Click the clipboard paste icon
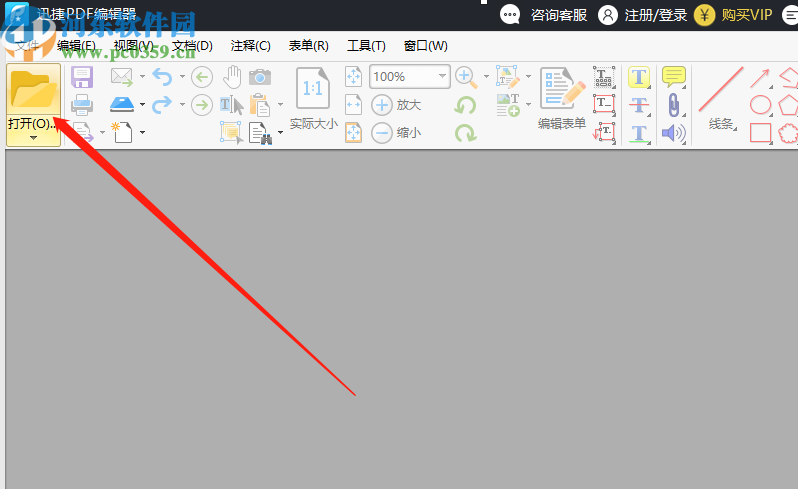 coord(260,105)
